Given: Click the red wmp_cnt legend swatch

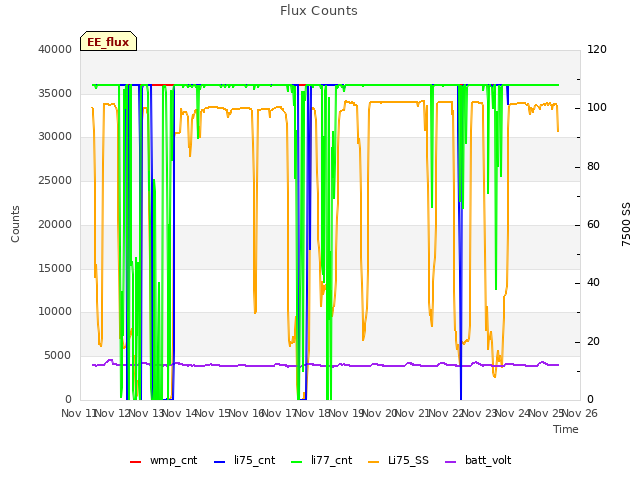Looking at the screenshot, I should pyautogui.click(x=136, y=462).
